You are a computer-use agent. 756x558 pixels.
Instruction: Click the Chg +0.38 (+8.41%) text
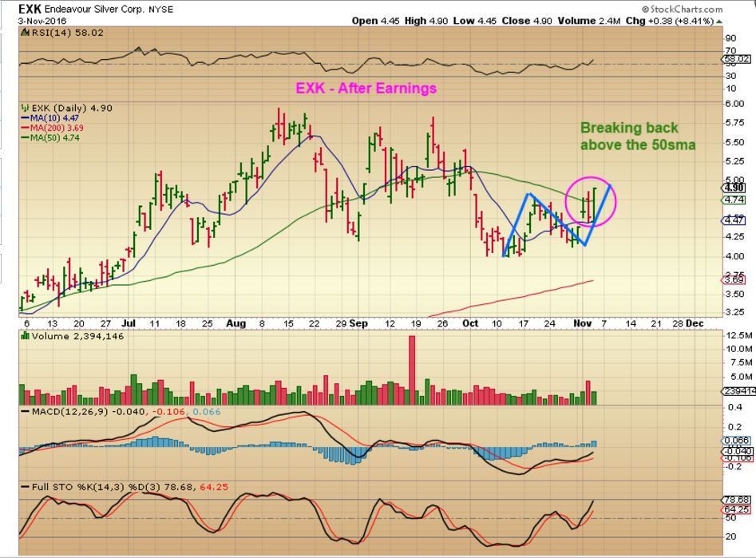[670, 22]
